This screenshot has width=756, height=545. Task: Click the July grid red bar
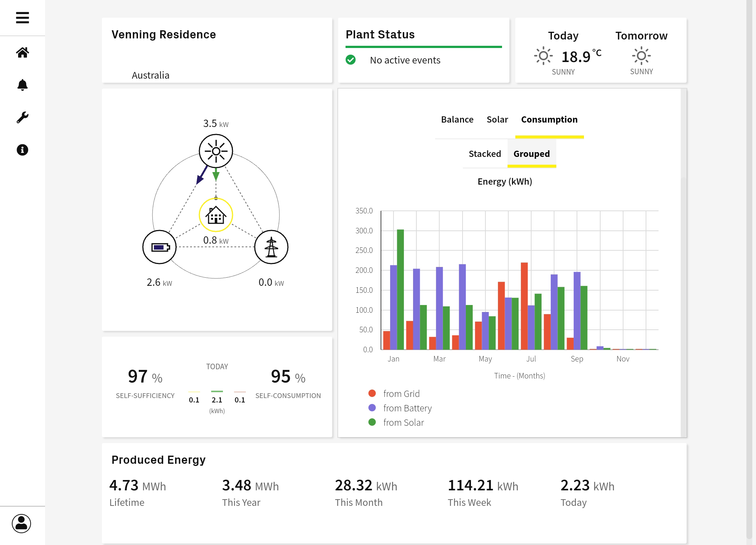point(524,306)
